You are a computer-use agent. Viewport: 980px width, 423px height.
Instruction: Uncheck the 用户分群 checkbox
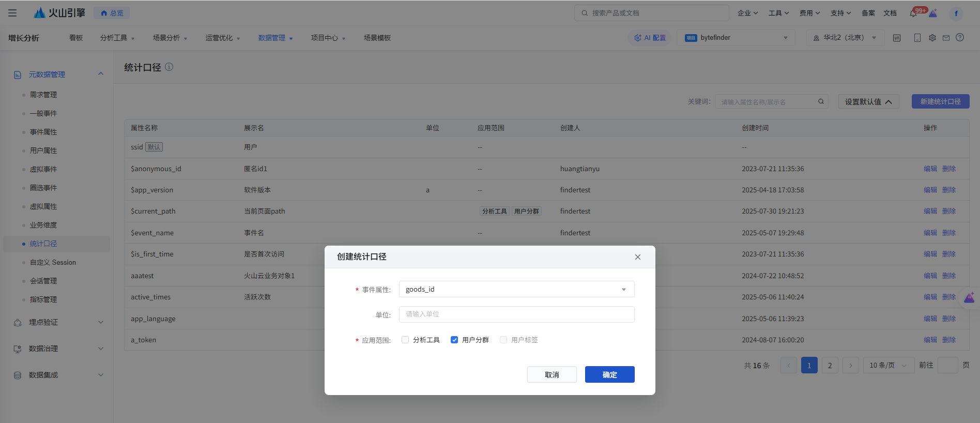[454, 340]
